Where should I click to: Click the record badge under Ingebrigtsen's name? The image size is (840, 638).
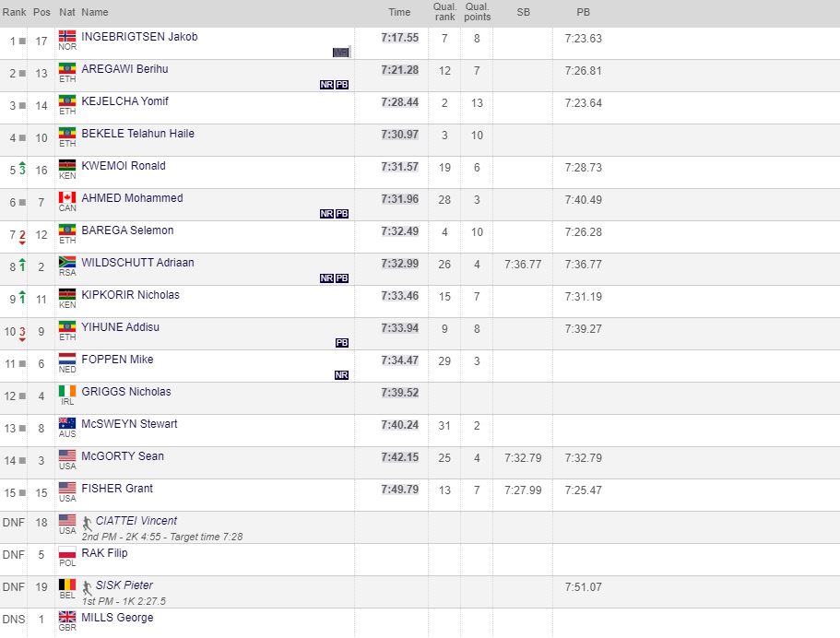coord(341,53)
